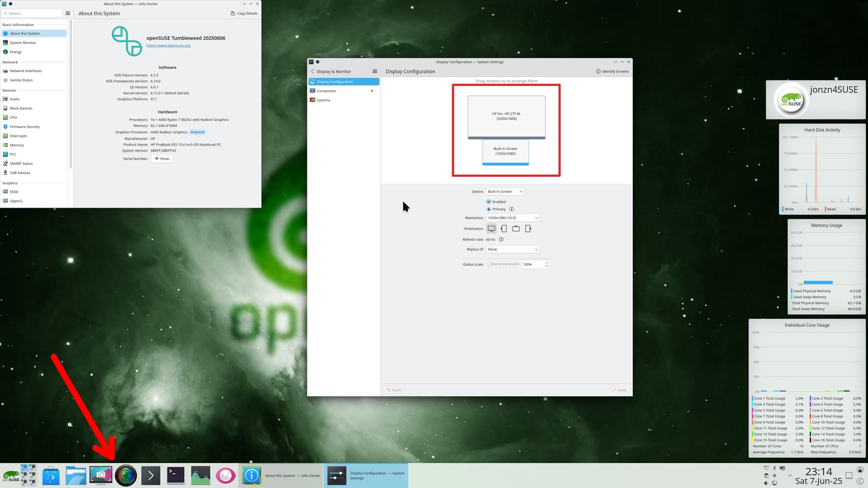The image size is (868, 488).
Task: Set orientation to 90° clockwise
Action: [x=528, y=229]
